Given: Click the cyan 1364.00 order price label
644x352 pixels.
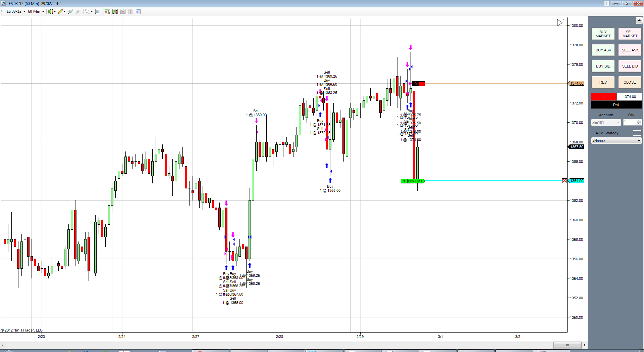Looking at the screenshot, I should coord(577,181).
